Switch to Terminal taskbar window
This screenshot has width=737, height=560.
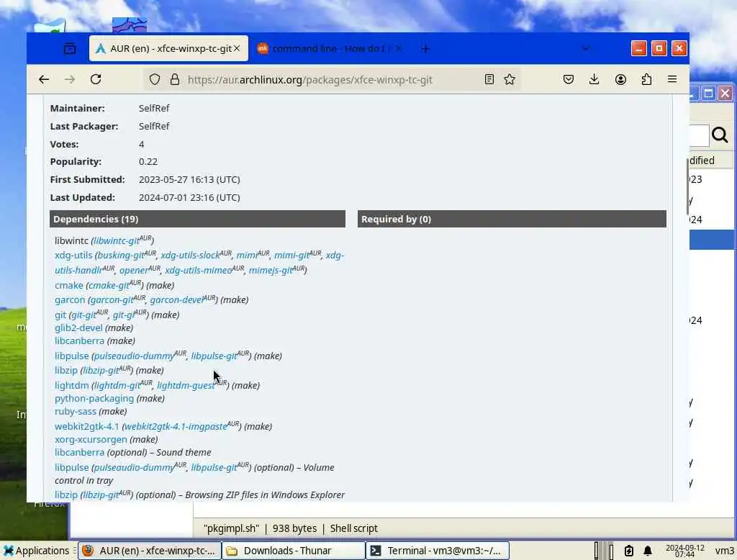438,551
